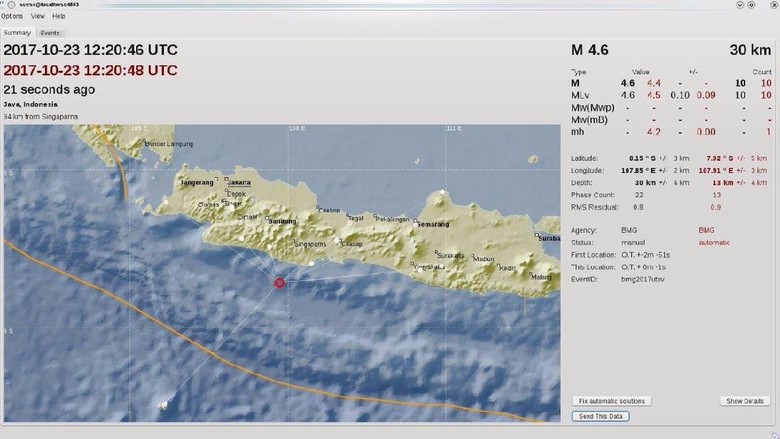Click the '30 km' depth heading

750,50
